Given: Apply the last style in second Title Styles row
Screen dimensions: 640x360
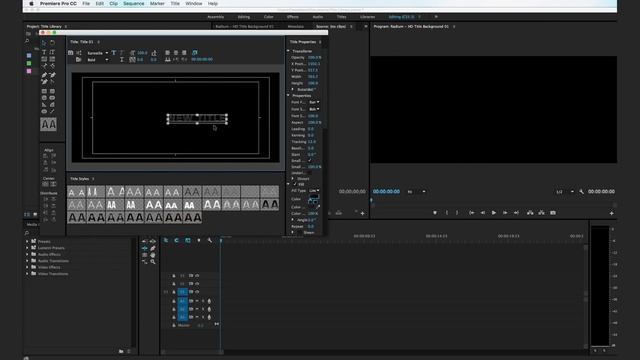Looking at the screenshot, I should (x=270, y=204).
